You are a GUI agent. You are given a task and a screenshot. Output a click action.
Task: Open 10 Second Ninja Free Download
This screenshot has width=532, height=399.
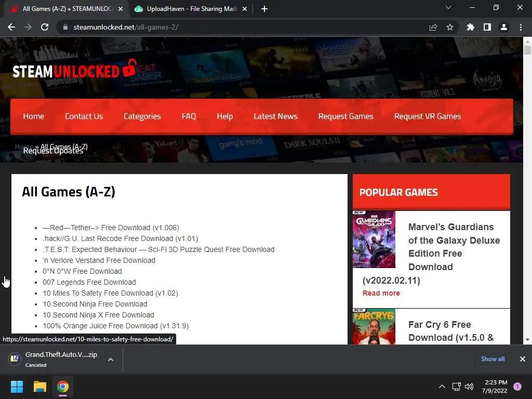95,304
